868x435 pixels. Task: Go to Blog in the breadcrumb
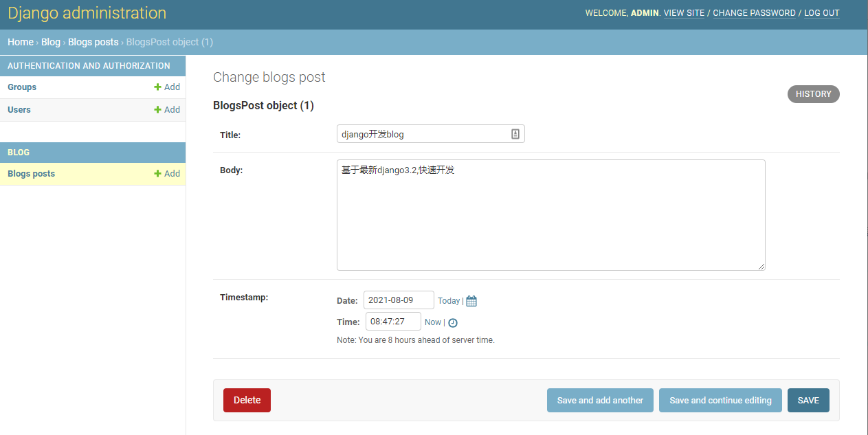[x=51, y=42]
